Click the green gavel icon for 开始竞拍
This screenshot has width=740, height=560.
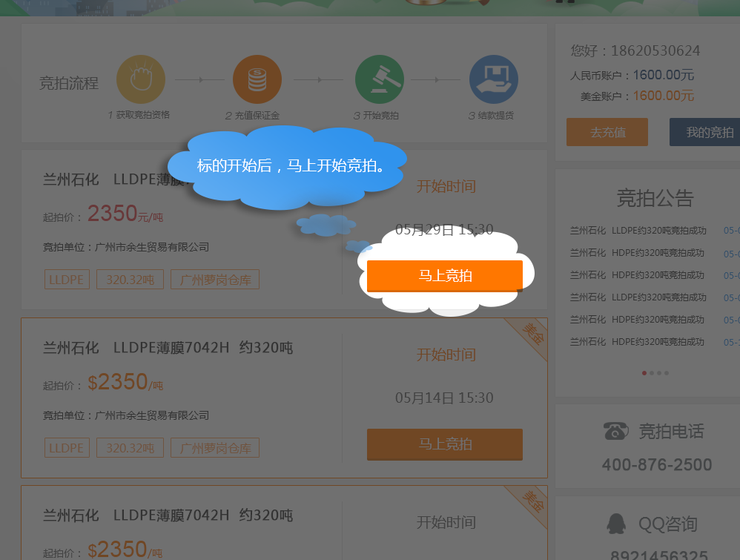tap(380, 79)
